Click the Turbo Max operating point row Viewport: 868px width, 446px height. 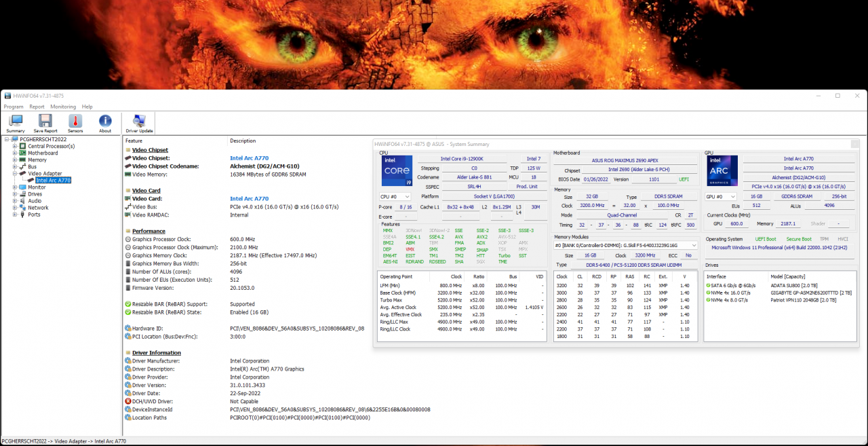click(x=462, y=300)
